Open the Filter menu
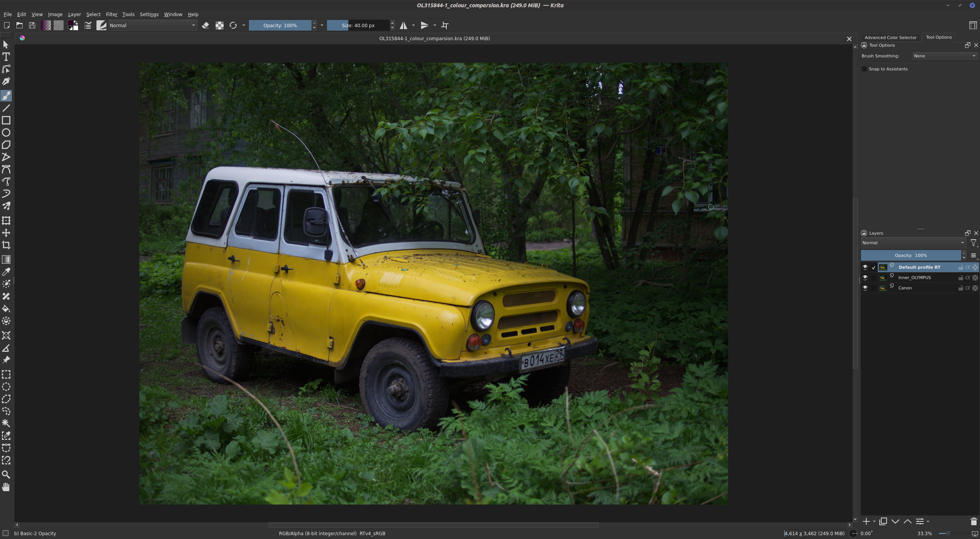Screen dimensions: 980x539 pos(111,14)
